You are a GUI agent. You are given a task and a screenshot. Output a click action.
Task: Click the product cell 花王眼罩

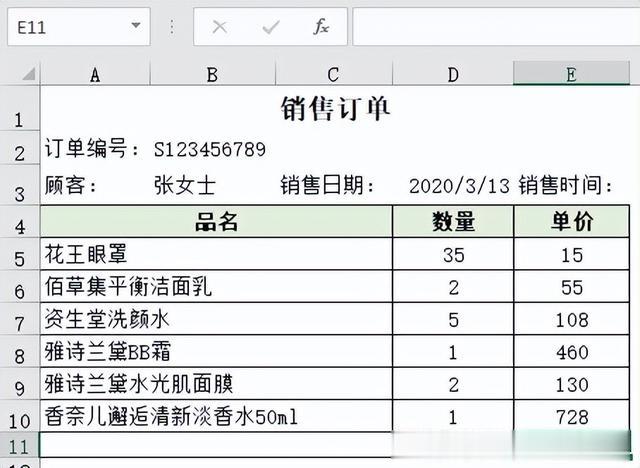point(216,254)
